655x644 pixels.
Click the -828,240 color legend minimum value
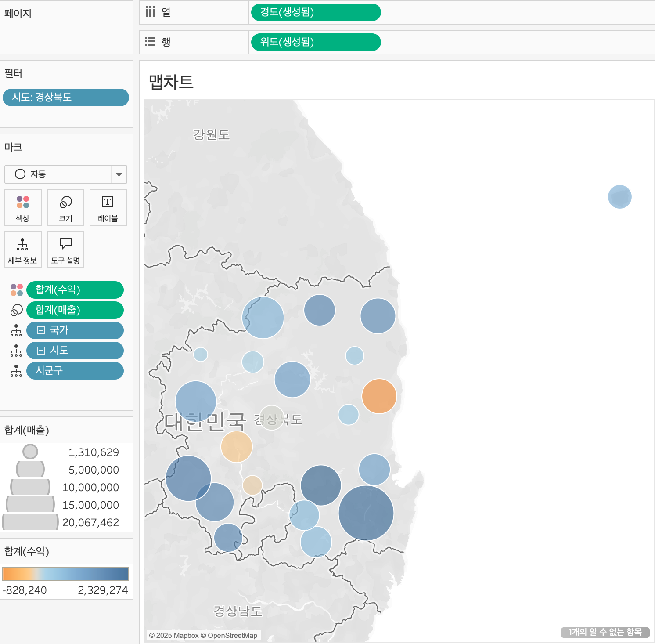click(25, 590)
